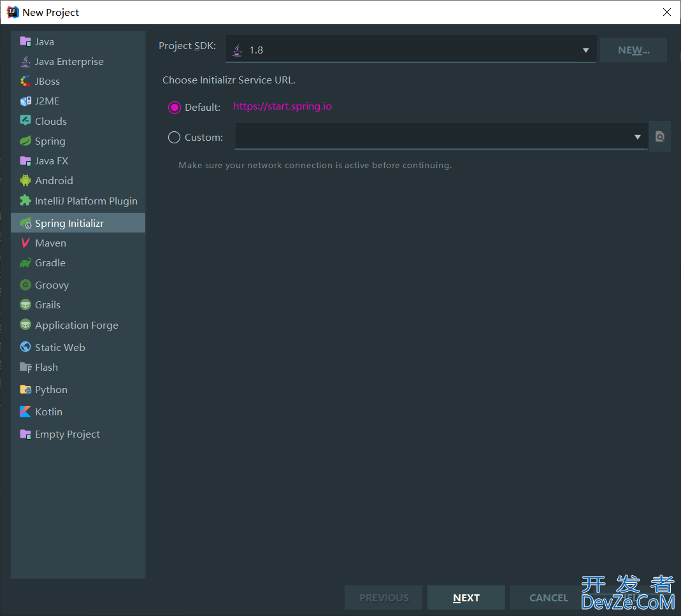Image resolution: width=681 pixels, height=616 pixels.
Task: Click the PREVIOUS button
Action: click(384, 598)
